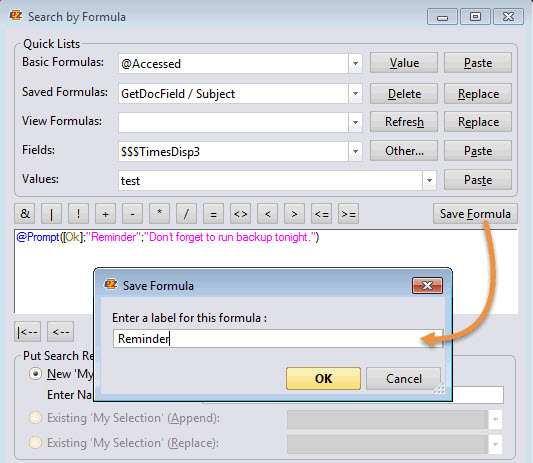
Task: Open the Saved Formulas dropdown list
Action: coord(355,93)
